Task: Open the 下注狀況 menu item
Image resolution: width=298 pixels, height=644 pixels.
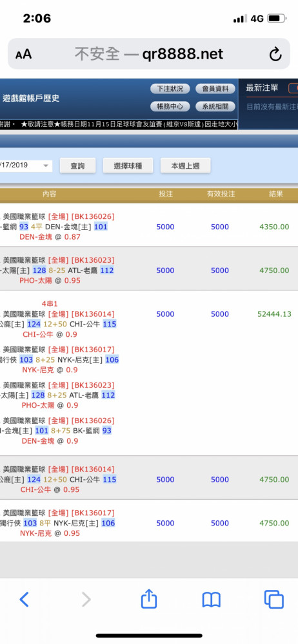Action: pos(170,88)
